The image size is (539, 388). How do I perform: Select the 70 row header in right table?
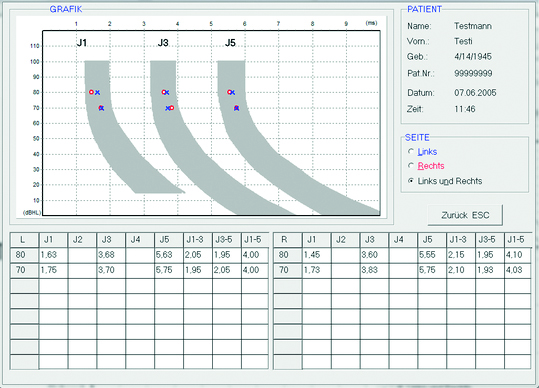point(287,270)
